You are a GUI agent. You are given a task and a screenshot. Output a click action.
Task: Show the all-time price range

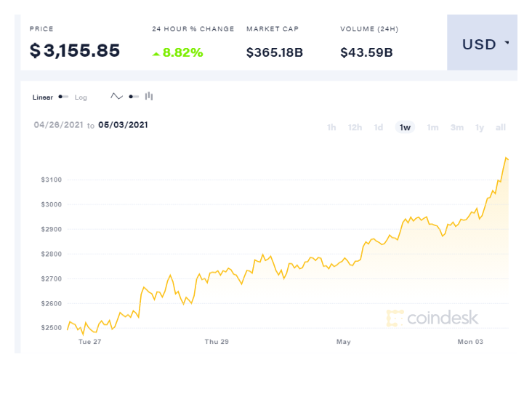point(500,127)
